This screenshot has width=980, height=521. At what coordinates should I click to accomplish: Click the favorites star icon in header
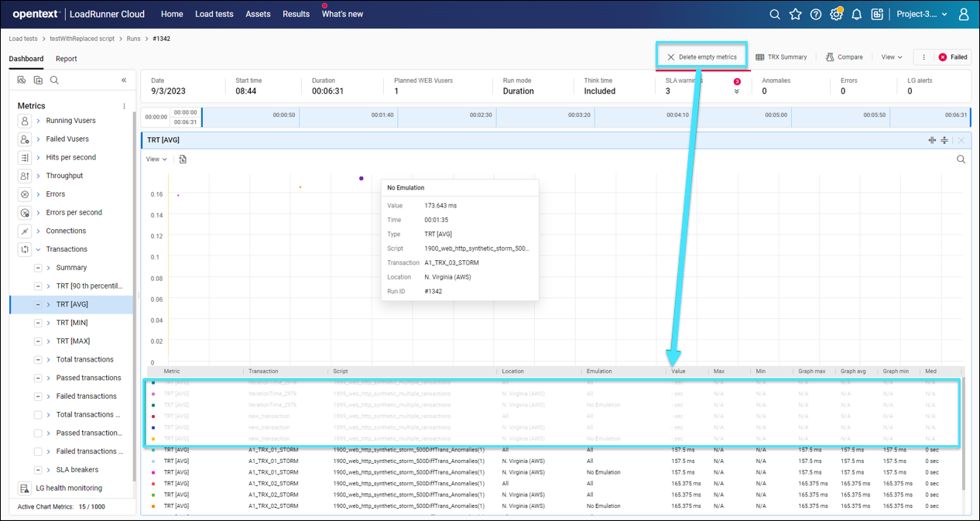(795, 14)
